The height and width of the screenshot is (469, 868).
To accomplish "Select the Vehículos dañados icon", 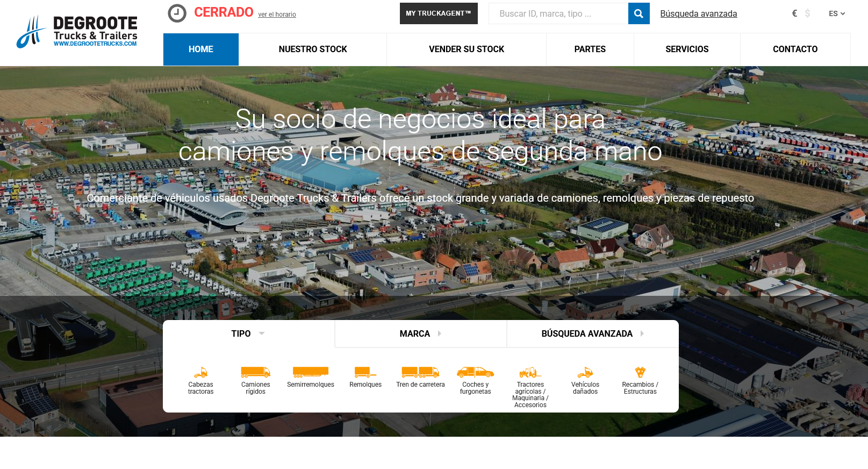I will 585,372.
